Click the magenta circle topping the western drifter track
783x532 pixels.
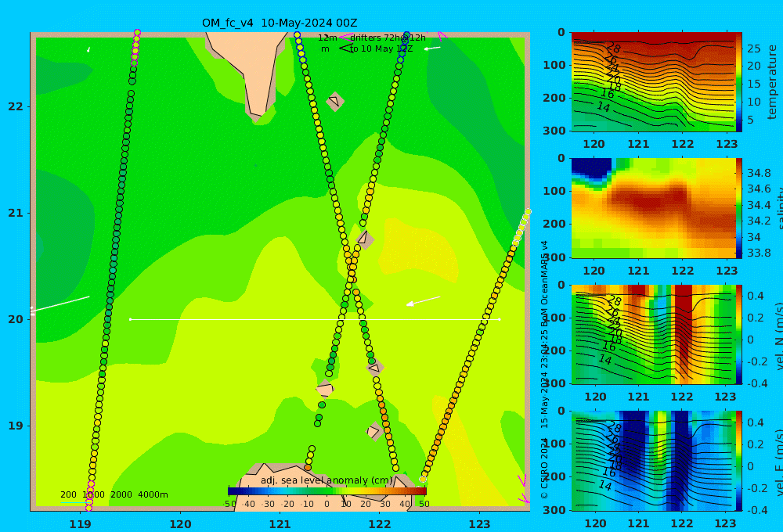pos(137,33)
